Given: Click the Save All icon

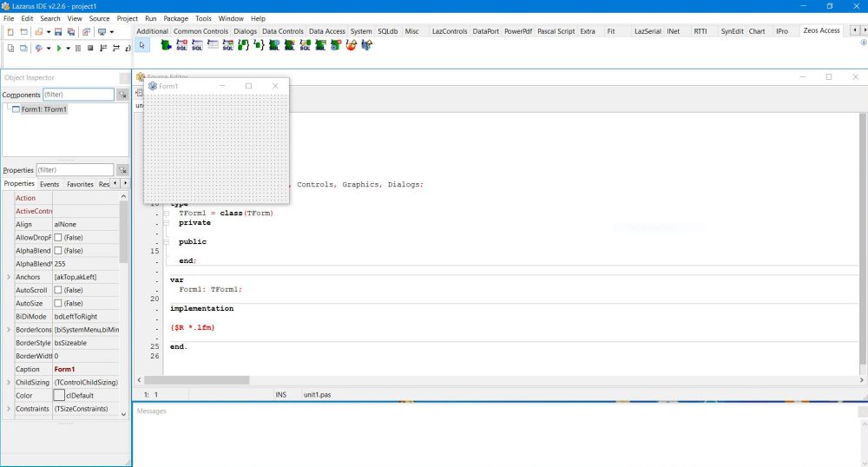Looking at the screenshot, I should tap(71, 32).
